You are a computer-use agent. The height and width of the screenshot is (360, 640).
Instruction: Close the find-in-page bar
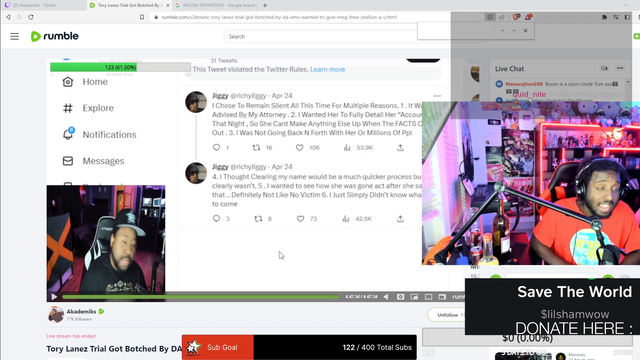click(526, 31)
